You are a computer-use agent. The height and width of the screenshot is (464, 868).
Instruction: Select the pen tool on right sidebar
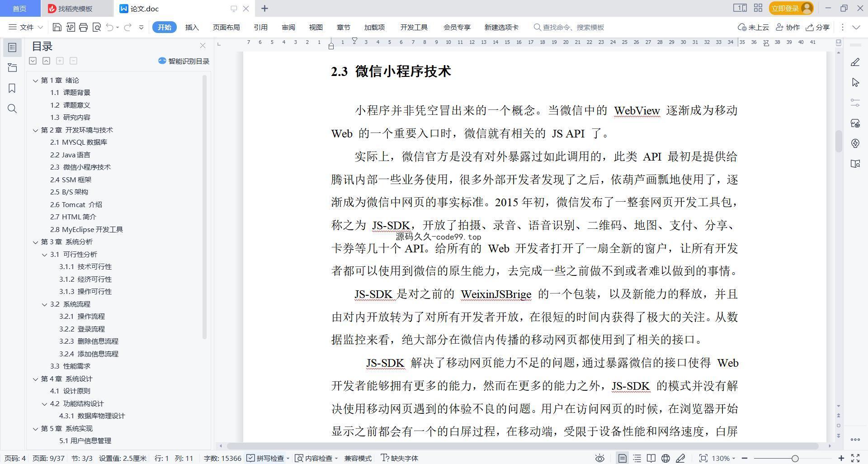coord(855,62)
